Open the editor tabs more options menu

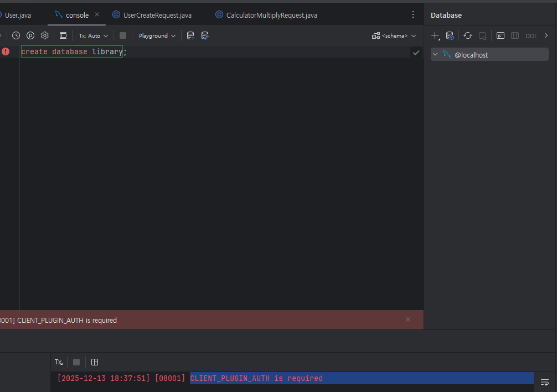(413, 14)
